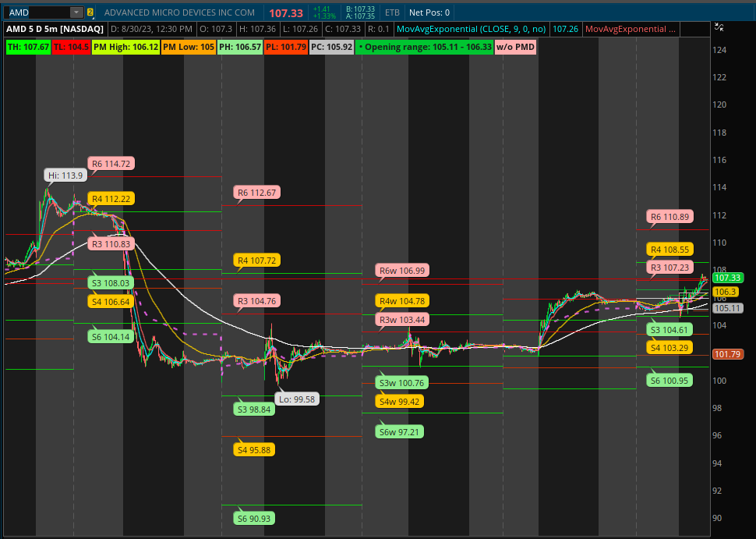Click the R6 114.72 pivot bubble
Image resolution: width=756 pixels, height=539 pixels.
pyautogui.click(x=111, y=164)
